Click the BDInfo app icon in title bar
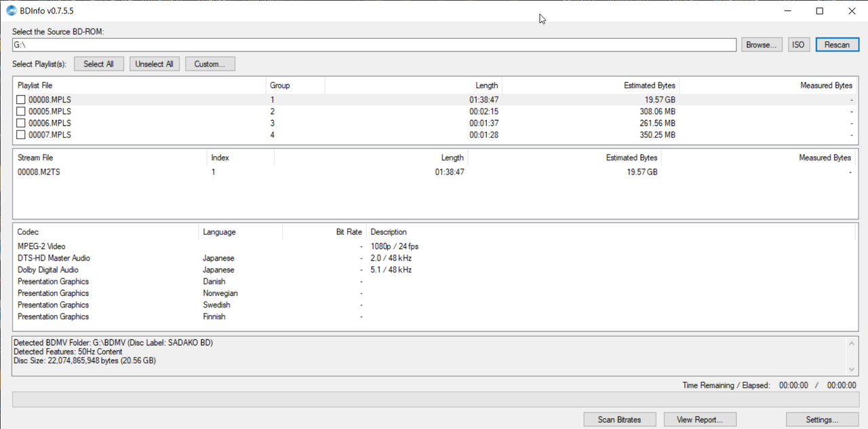The height and width of the screenshot is (429, 868). tap(12, 11)
